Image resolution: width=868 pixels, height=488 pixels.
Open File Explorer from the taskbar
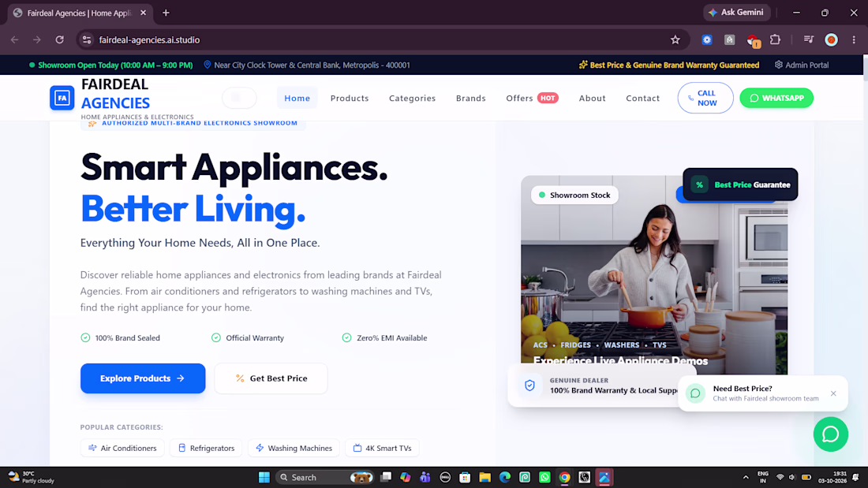coord(485,478)
